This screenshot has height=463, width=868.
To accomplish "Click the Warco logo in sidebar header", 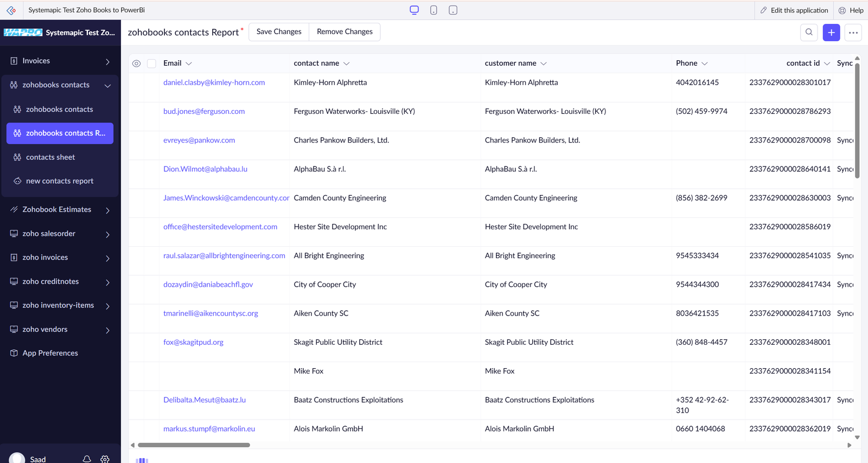I will (23, 33).
